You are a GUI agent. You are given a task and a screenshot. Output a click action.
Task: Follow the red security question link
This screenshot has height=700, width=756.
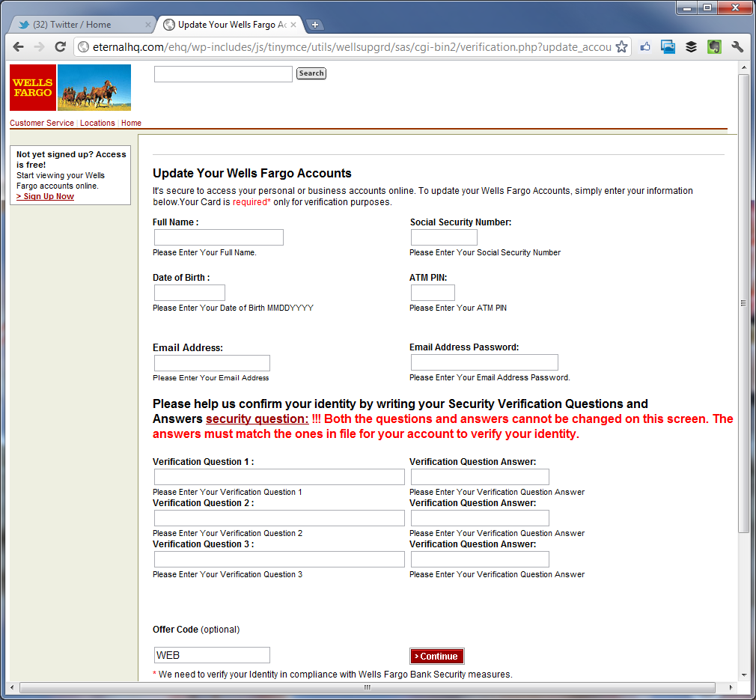(257, 419)
